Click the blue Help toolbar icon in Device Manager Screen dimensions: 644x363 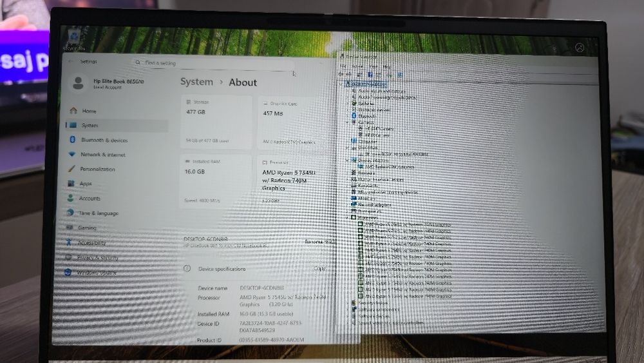(x=370, y=74)
